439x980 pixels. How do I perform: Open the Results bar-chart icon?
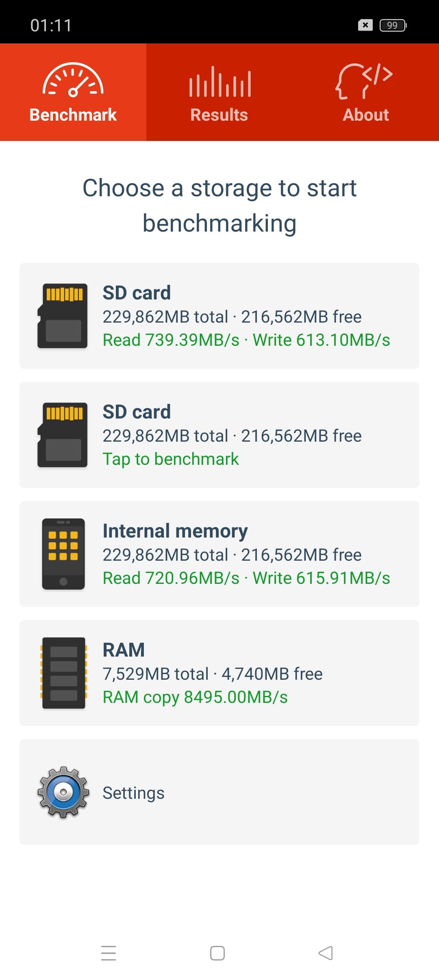click(219, 82)
